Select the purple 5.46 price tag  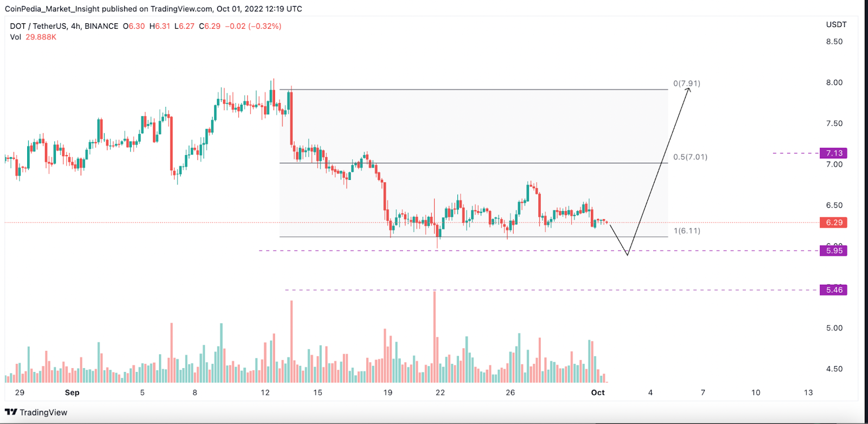tap(834, 290)
